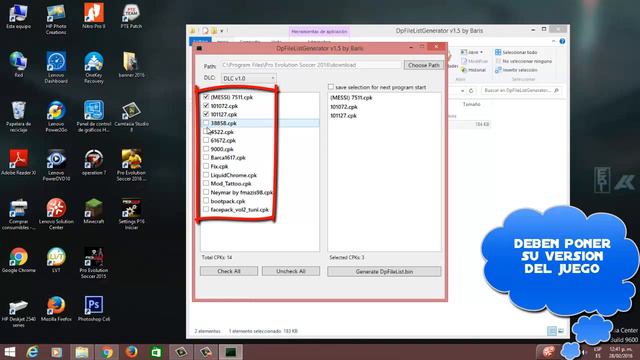
Task: Open File Explorer from the taskbar
Action: click(82, 352)
